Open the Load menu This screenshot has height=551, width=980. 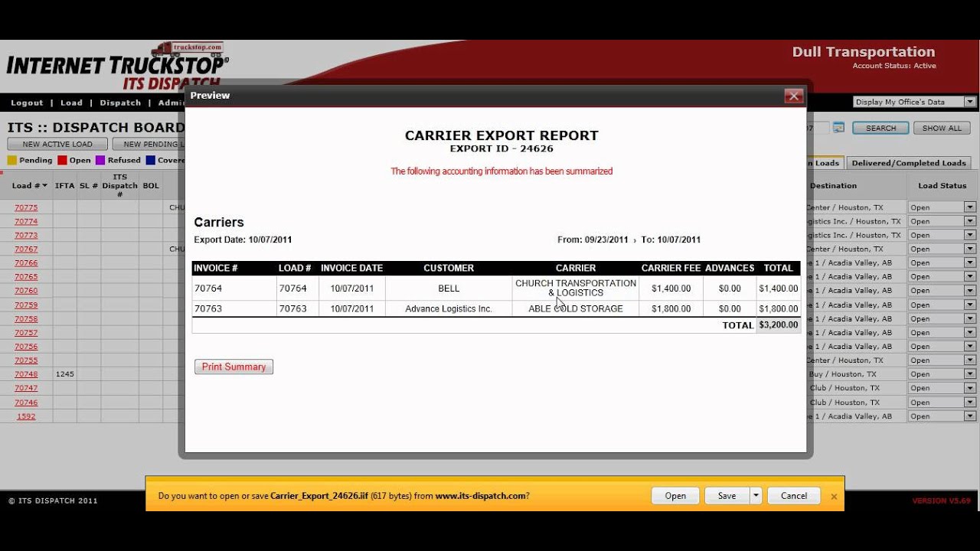[x=71, y=103]
